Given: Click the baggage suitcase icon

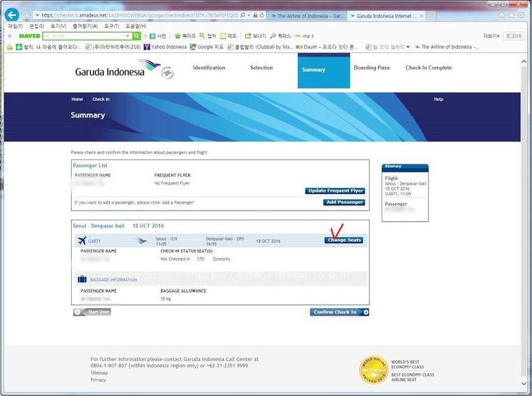Looking at the screenshot, I should [82, 279].
